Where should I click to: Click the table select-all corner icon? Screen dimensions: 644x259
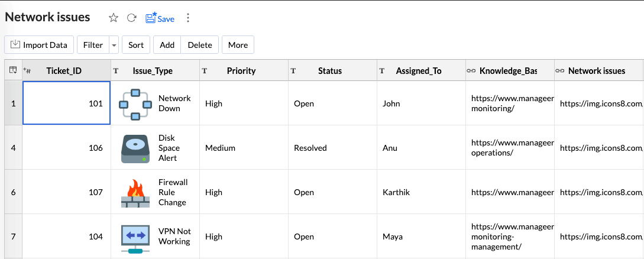[13, 70]
